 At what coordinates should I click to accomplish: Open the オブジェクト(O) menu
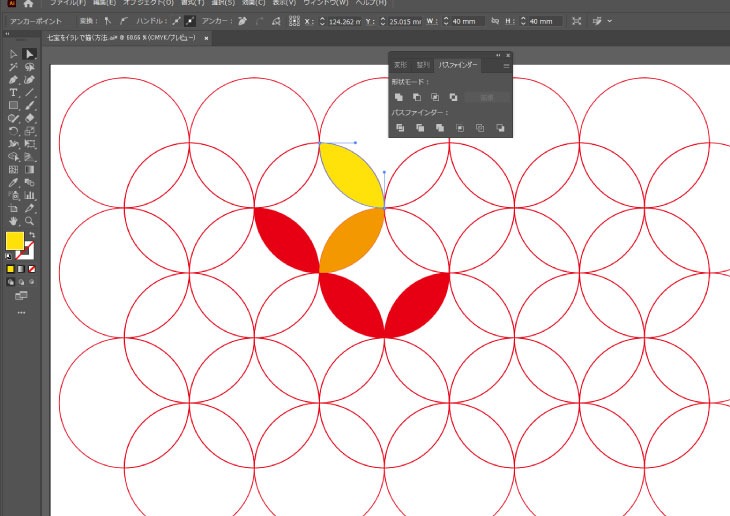point(148,4)
